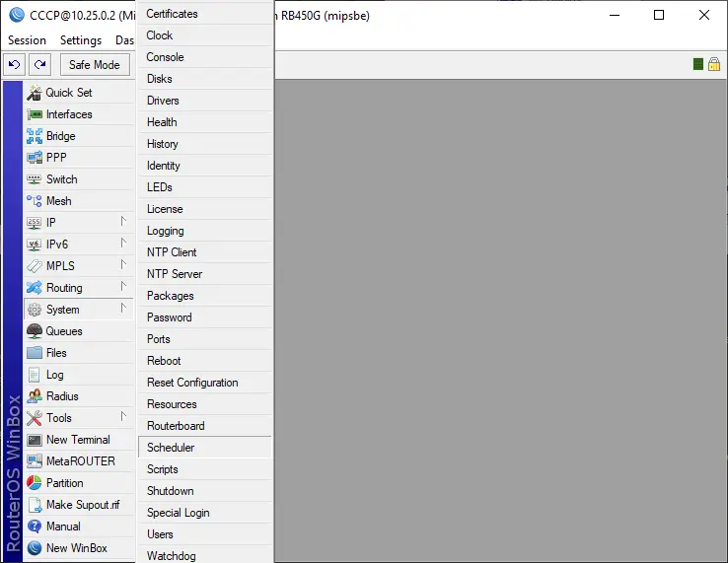728x563 pixels.
Task: Click the MetaROUTER icon
Action: [35, 460]
